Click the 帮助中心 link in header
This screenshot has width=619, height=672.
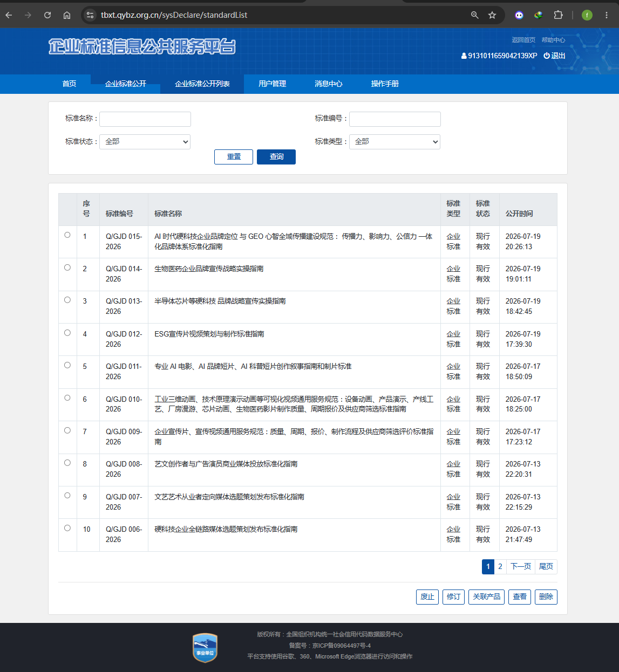553,40
